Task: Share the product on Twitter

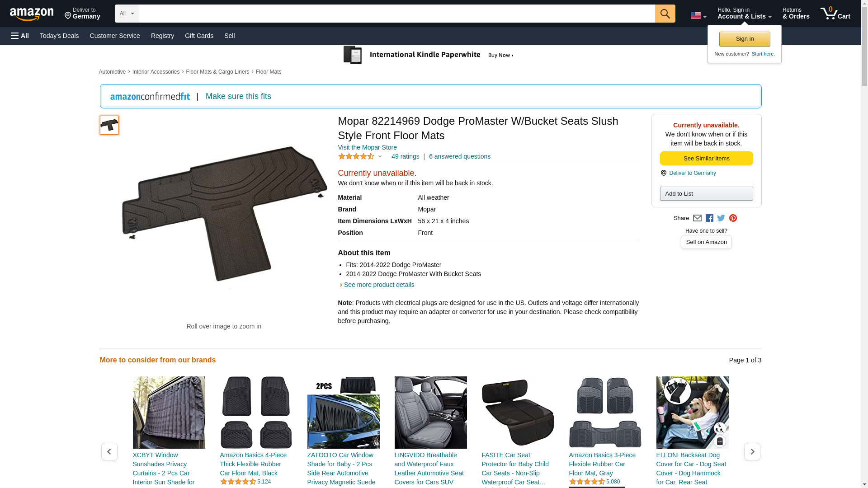Action: [721, 218]
